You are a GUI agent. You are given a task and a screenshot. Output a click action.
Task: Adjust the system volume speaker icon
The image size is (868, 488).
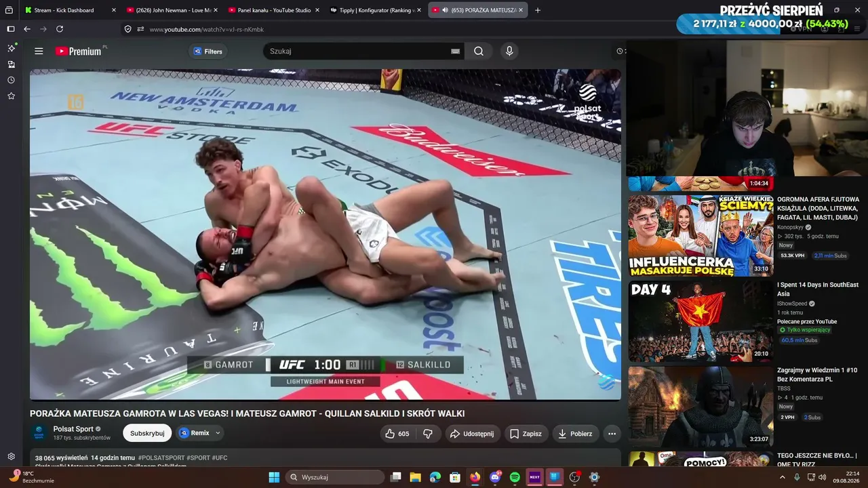click(822, 477)
